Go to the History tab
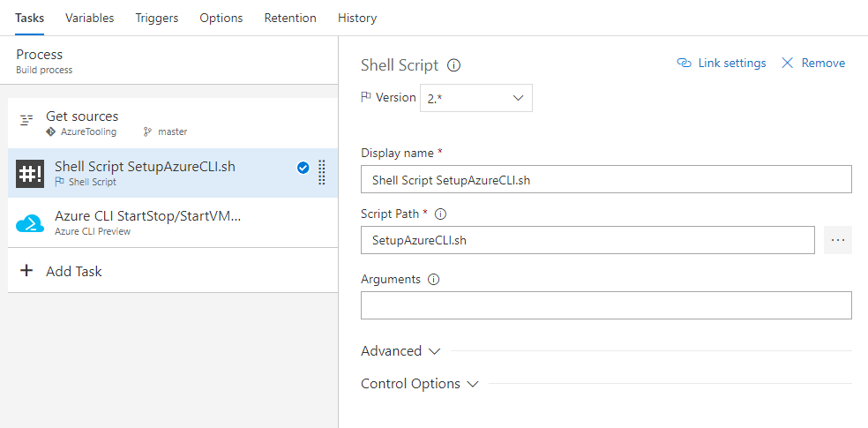868x428 pixels. (357, 18)
